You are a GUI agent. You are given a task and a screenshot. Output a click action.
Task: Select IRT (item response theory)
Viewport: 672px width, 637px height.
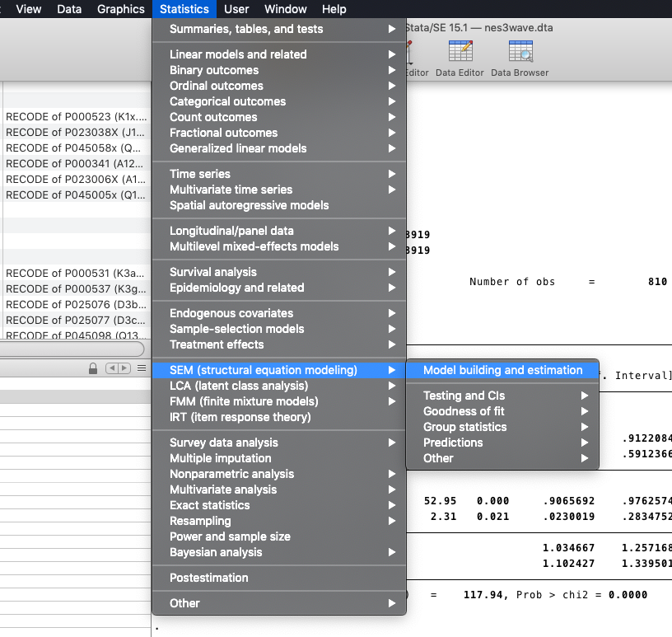279,417
